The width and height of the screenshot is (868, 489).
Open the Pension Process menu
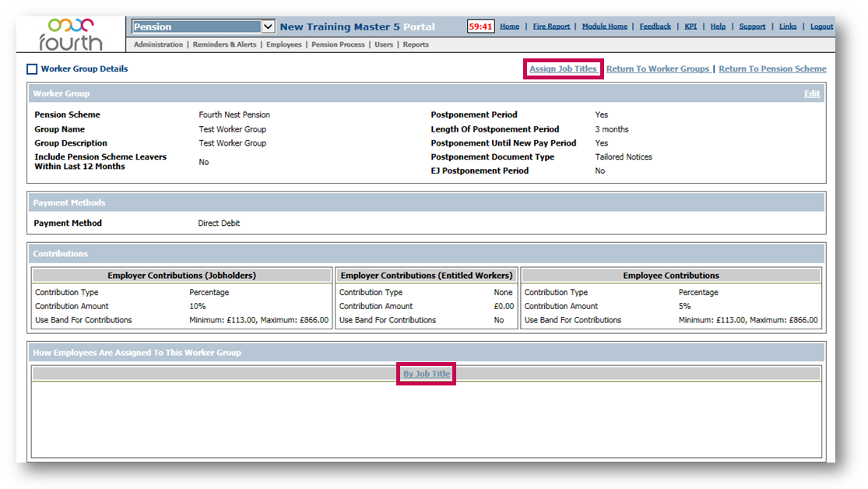click(338, 45)
